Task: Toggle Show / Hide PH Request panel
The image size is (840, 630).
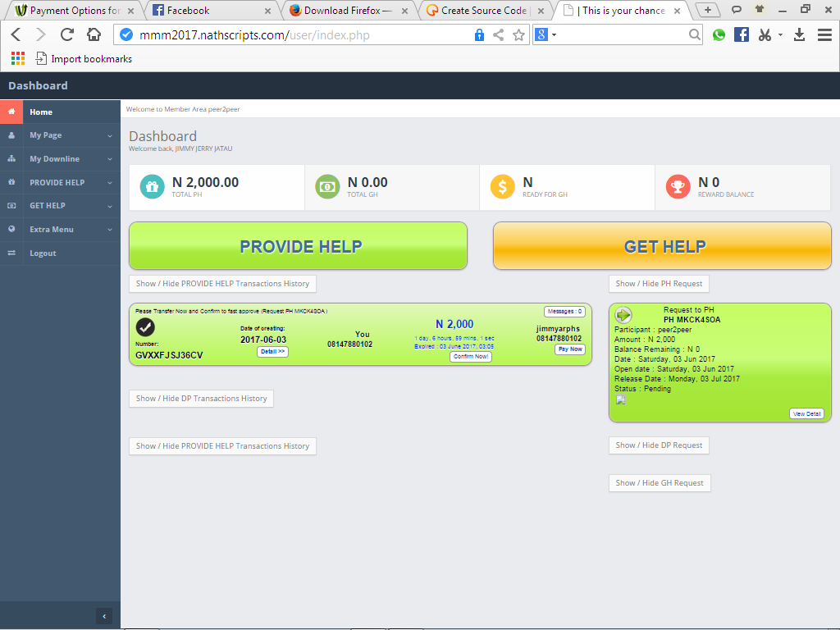Action: (x=659, y=283)
